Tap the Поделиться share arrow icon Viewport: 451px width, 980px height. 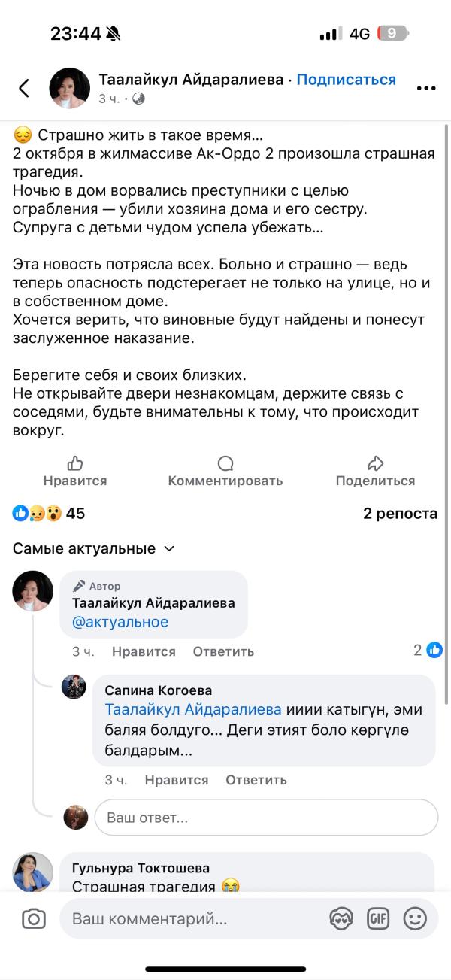[375, 463]
